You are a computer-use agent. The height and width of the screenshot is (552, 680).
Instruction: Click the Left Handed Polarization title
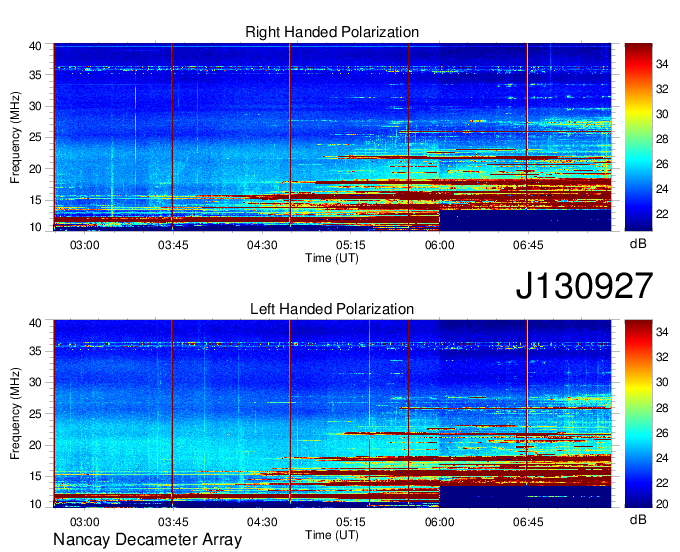click(x=332, y=309)
